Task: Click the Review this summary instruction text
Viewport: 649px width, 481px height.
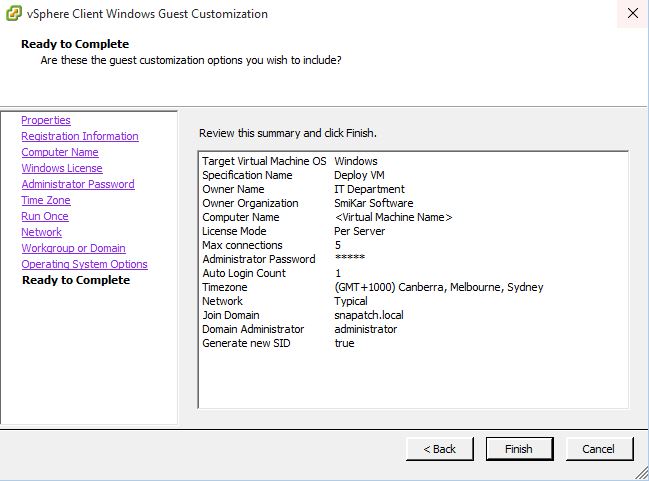Action: (x=288, y=133)
